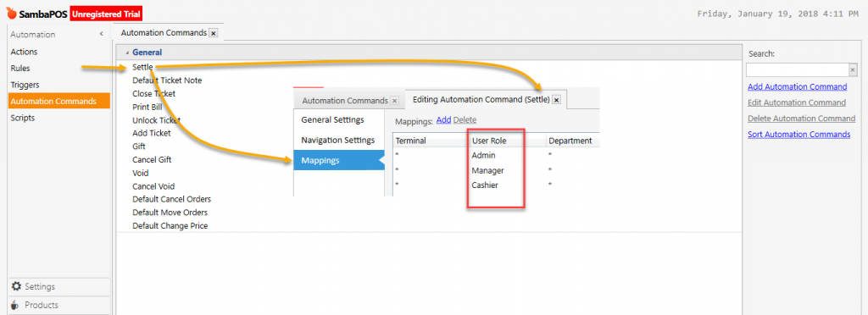This screenshot has width=868, height=315.
Task: Clear the search box with the x button
Action: (x=853, y=69)
